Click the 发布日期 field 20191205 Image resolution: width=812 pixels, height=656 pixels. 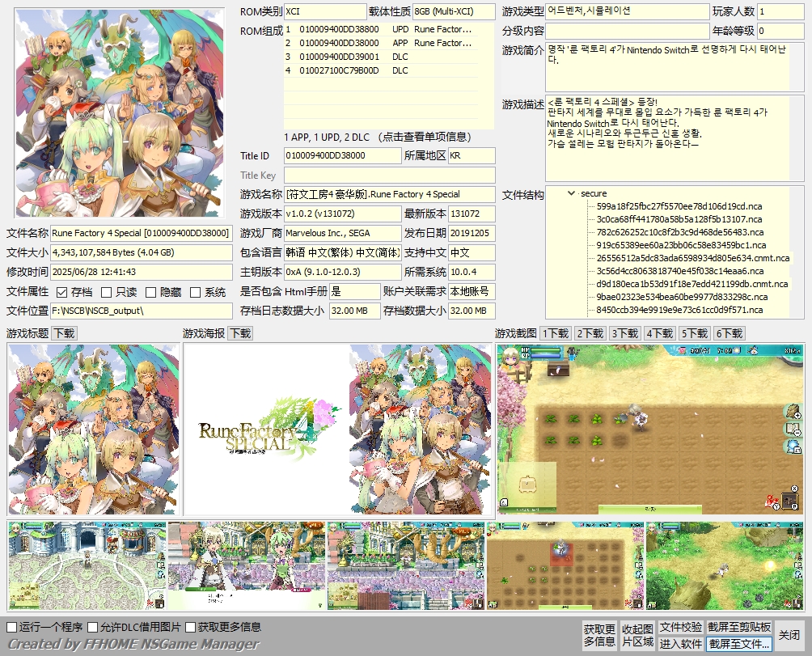(x=472, y=233)
